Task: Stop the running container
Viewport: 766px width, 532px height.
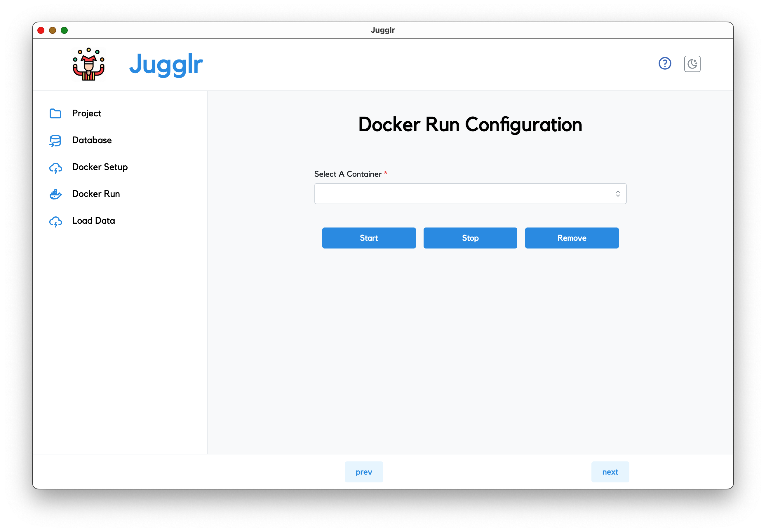Action: 470,238
